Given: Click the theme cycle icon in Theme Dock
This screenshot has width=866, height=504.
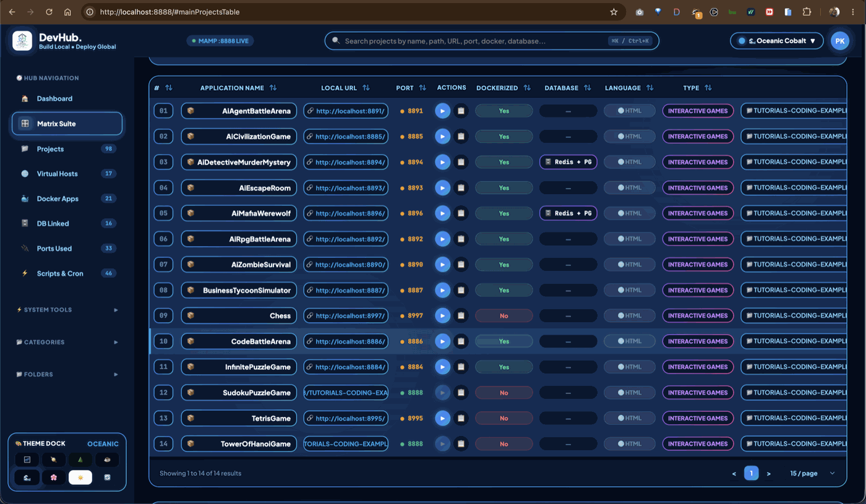Looking at the screenshot, I should [x=108, y=477].
